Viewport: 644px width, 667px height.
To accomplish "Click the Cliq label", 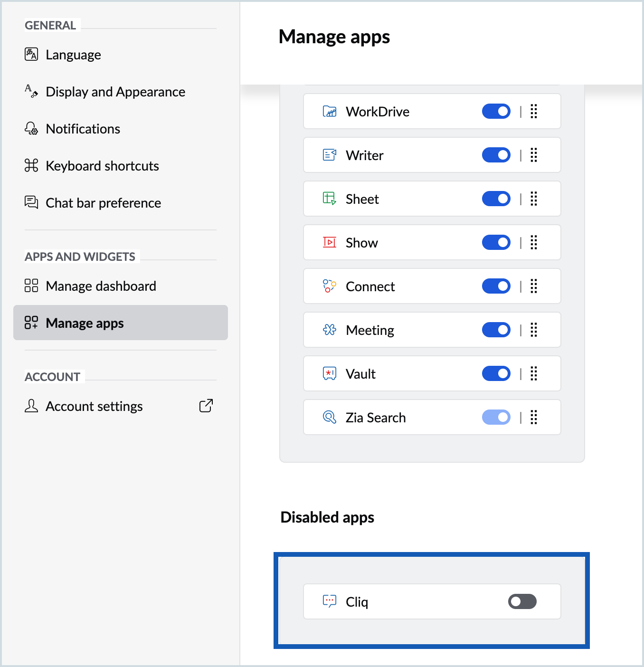I will tap(357, 602).
